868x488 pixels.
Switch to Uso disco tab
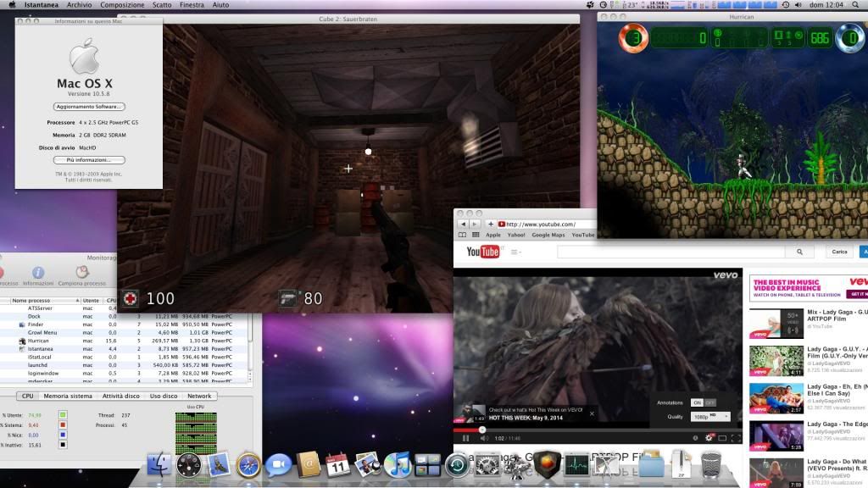164,396
